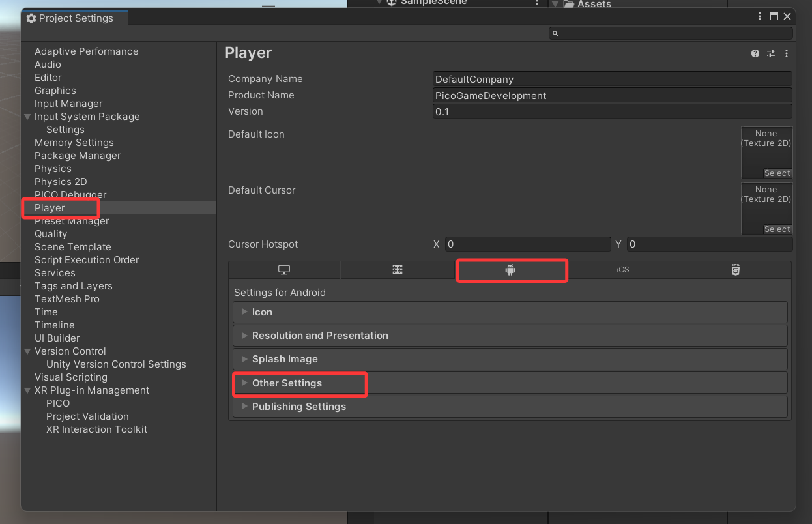Select the Android platform tab
The image size is (812, 524).
(x=510, y=270)
